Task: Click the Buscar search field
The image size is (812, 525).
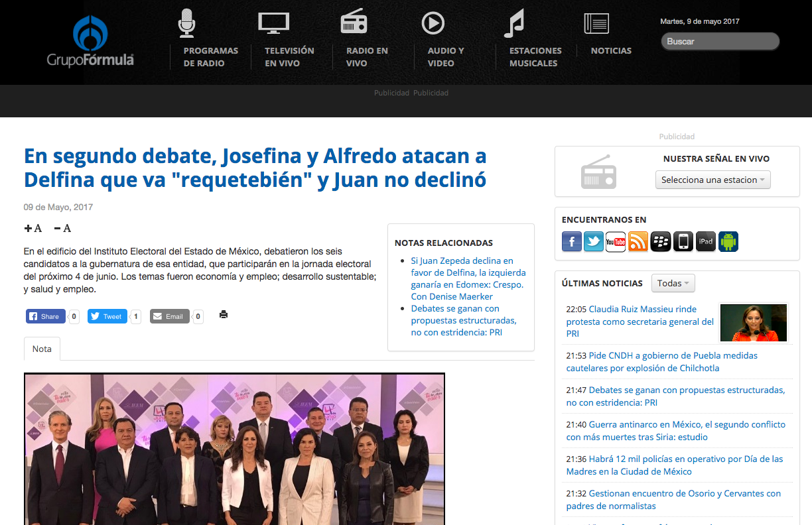Action: tap(720, 42)
